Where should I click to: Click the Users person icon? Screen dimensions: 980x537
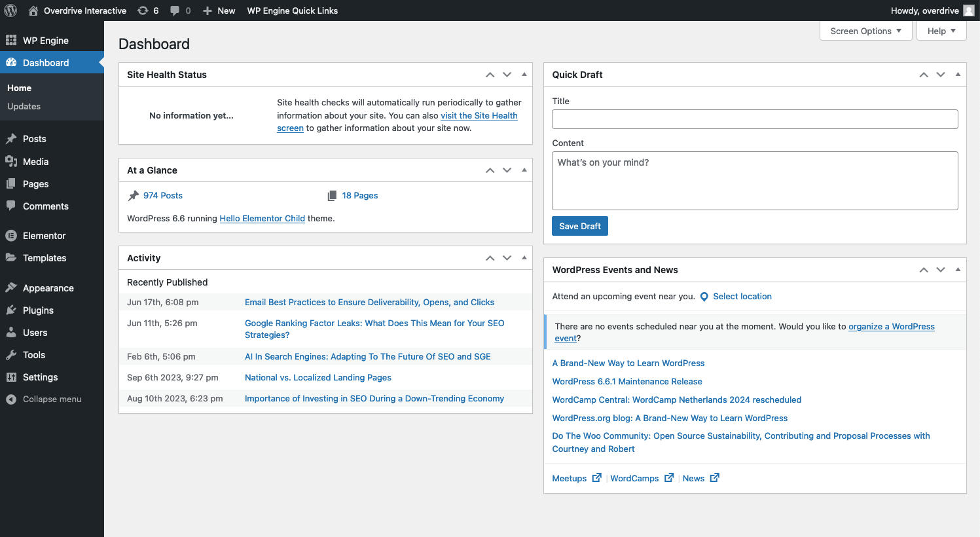pos(11,333)
